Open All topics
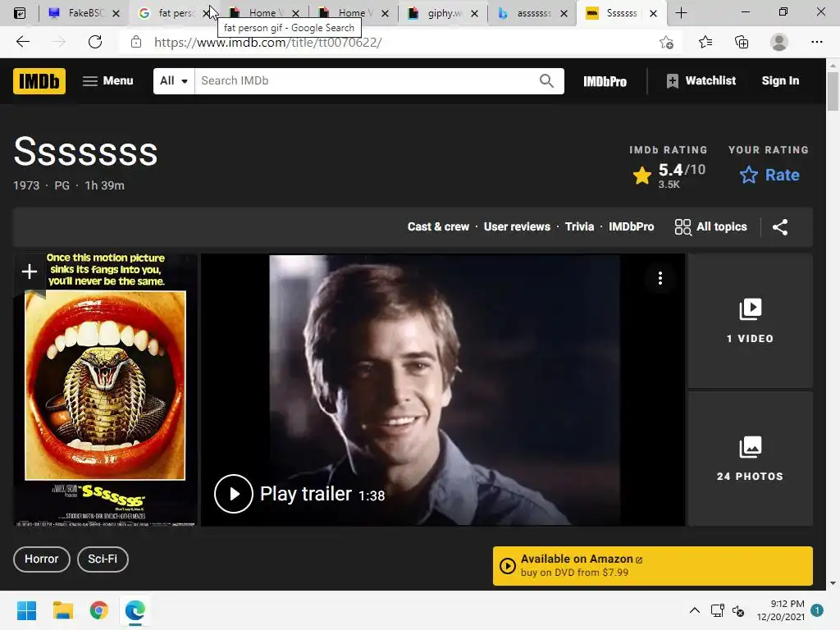This screenshot has height=630, width=840. pos(710,226)
